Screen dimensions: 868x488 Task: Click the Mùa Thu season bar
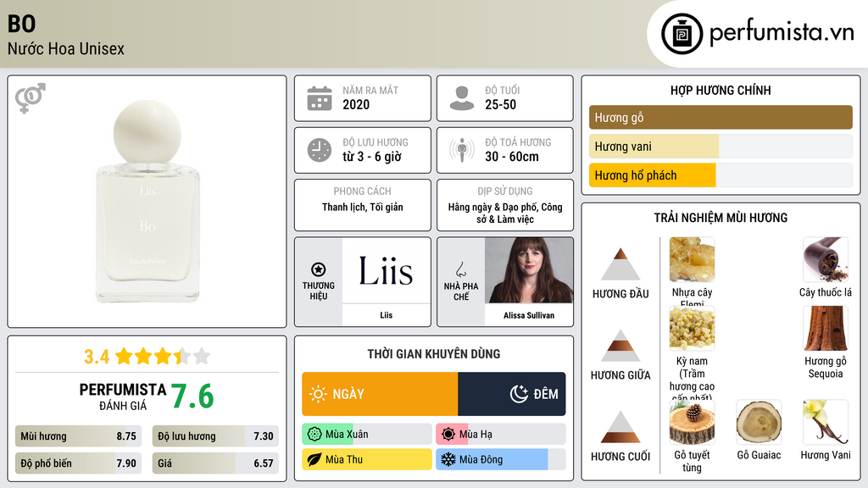point(366,459)
